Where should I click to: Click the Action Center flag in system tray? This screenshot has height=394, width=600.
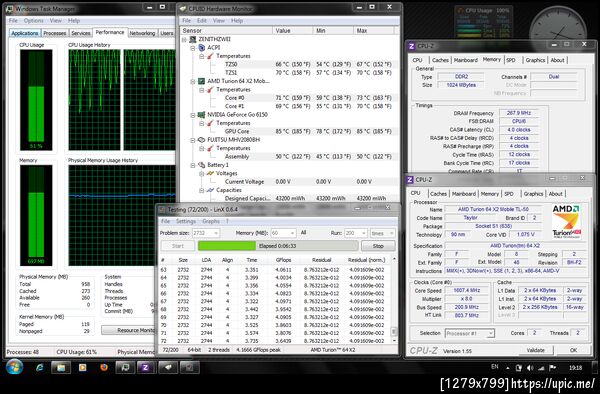pos(553,368)
